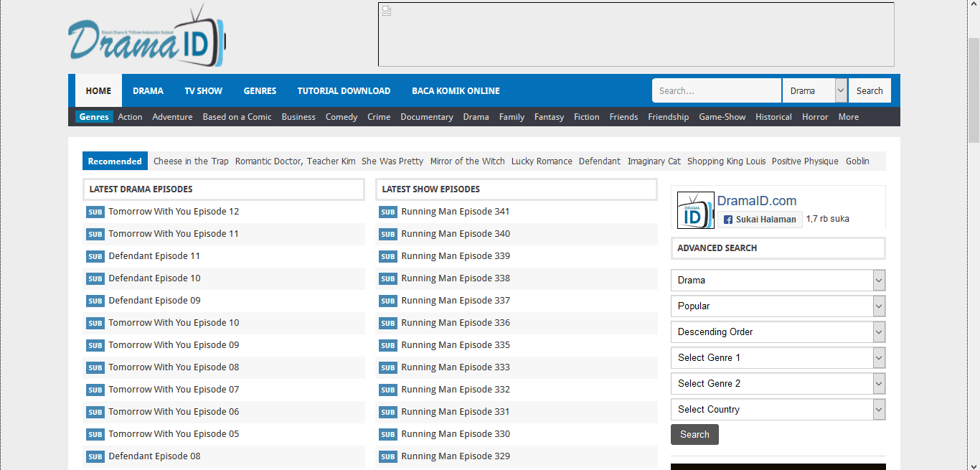The image size is (980, 470).
Task: Browse the Horror genre
Action: tap(815, 117)
